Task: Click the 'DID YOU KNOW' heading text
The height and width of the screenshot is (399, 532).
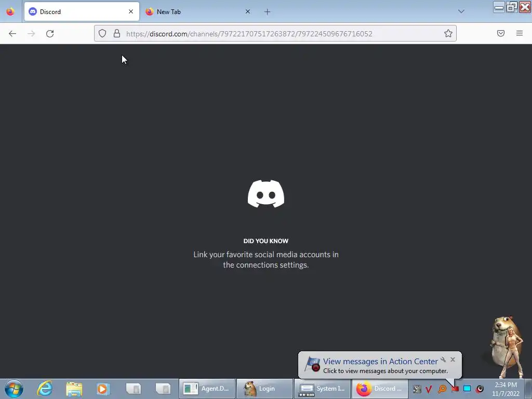Action: coord(266,241)
